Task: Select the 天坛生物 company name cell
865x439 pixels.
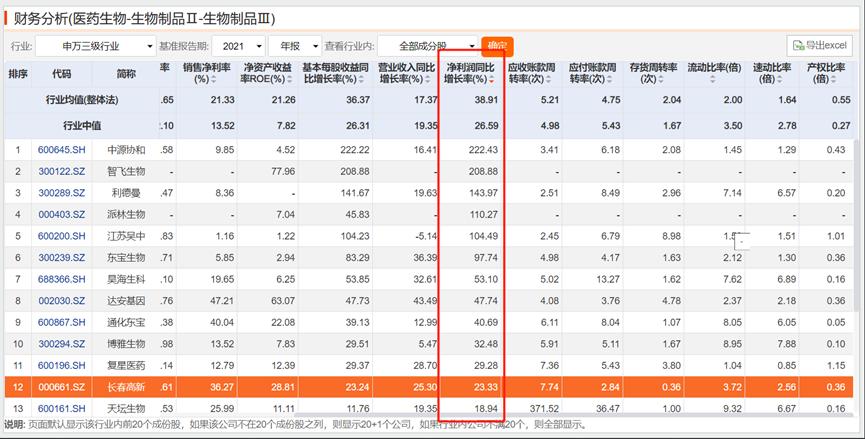Action: pyautogui.click(x=126, y=409)
